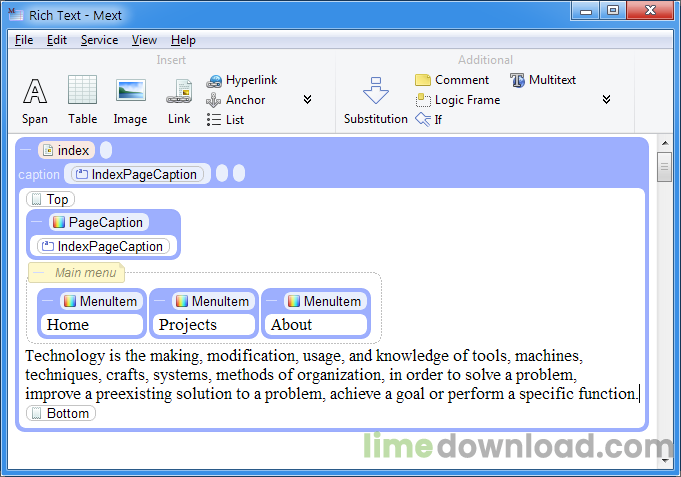681x477 pixels.
Task: Open the Service menu
Action: tap(99, 40)
